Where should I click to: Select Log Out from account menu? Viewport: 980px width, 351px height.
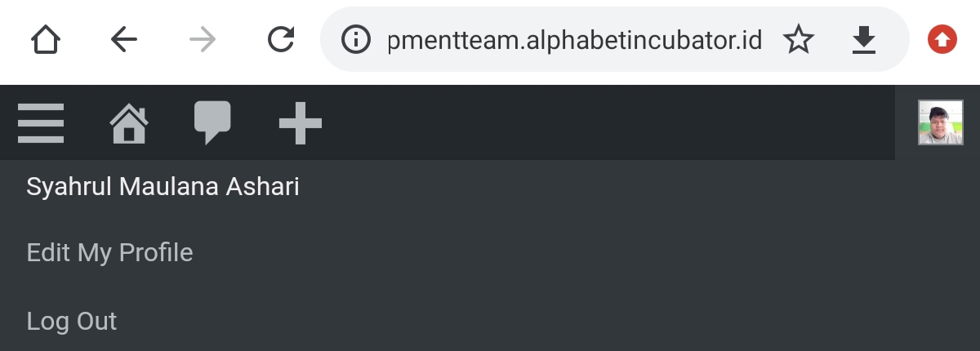point(72,321)
